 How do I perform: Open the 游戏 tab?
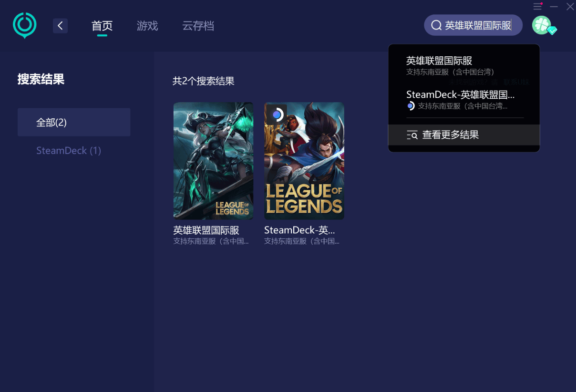[147, 26]
